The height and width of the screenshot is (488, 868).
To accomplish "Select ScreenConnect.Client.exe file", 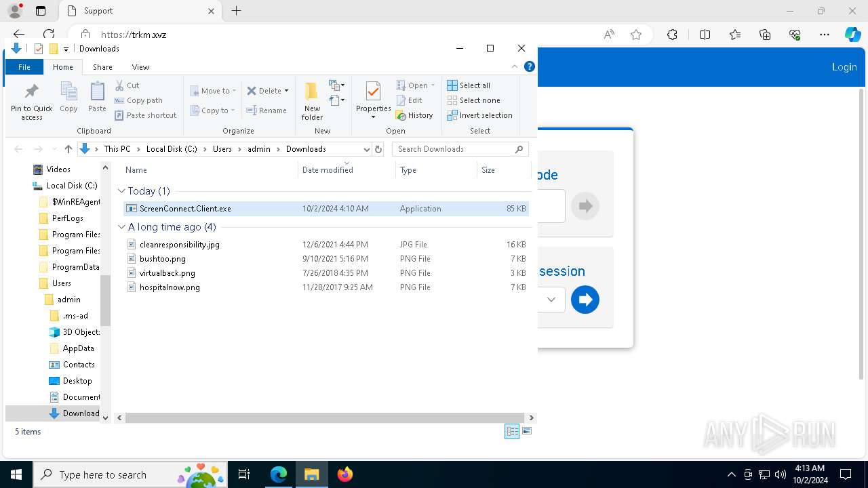I will click(325, 209).
